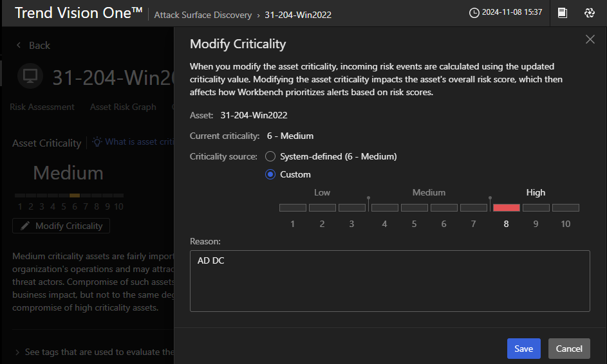Screen dimensions: 607x364
Task: Click the clock icon beside the timestamp
Action: (474, 13)
